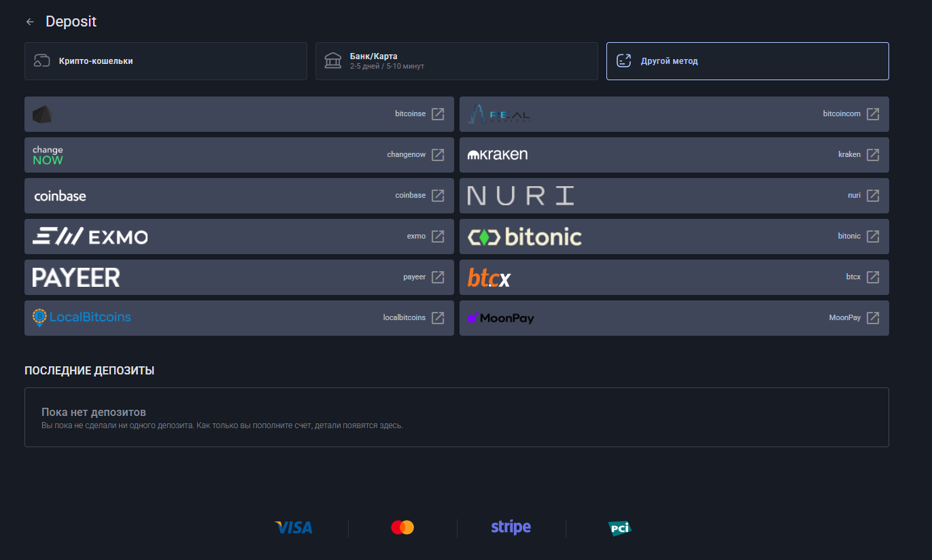Click the external link icon for nuri

click(x=873, y=196)
